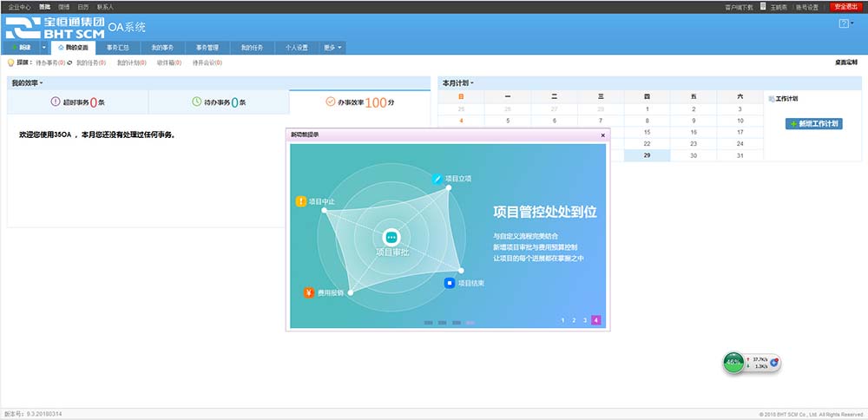
Task: Click the 工作计划 list icon
Action: 772,99
